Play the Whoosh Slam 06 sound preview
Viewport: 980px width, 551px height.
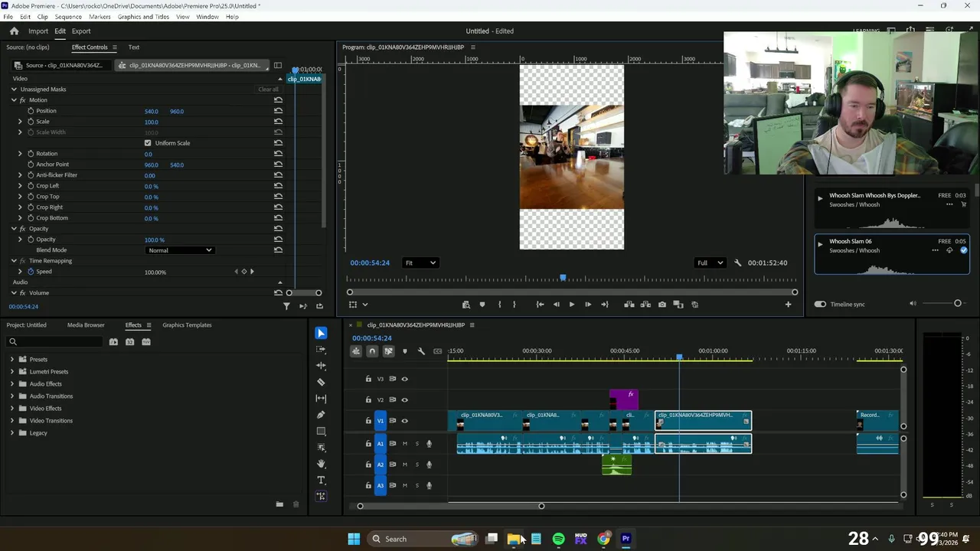[820, 244]
